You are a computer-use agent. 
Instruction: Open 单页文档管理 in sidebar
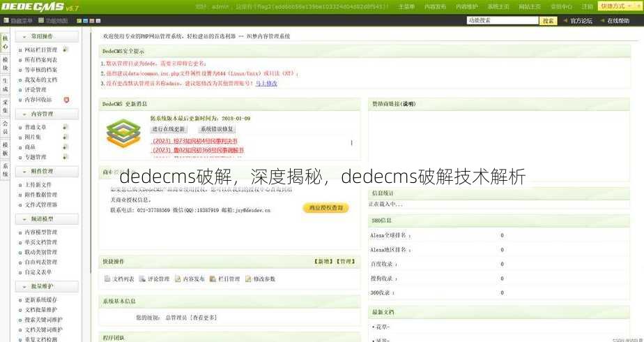point(40,242)
